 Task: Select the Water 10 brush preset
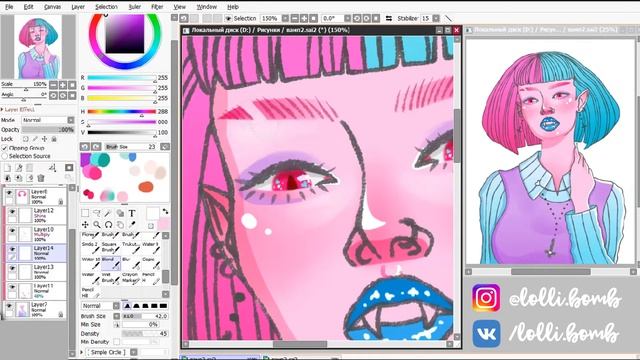(x=91, y=264)
